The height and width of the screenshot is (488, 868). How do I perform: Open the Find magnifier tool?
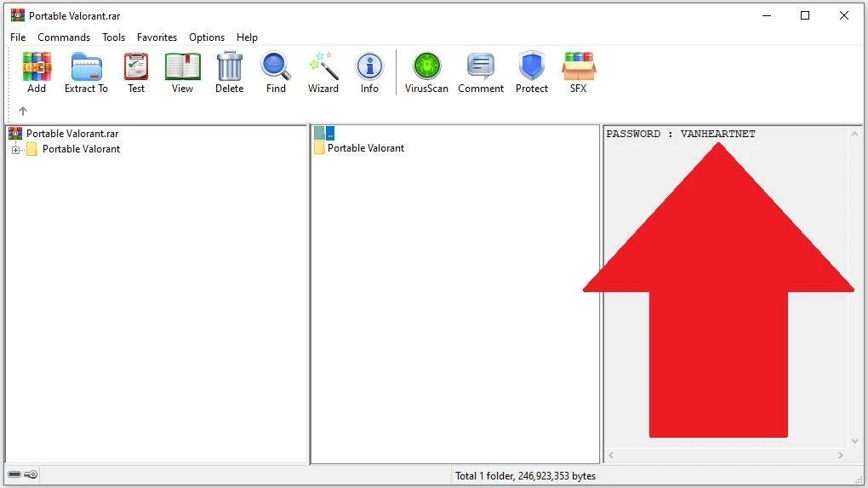[x=276, y=72]
